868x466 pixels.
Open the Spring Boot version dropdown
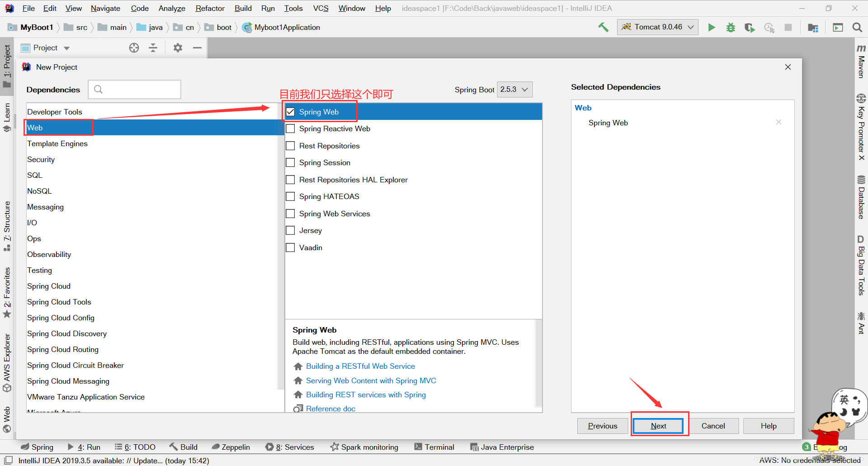(x=514, y=90)
